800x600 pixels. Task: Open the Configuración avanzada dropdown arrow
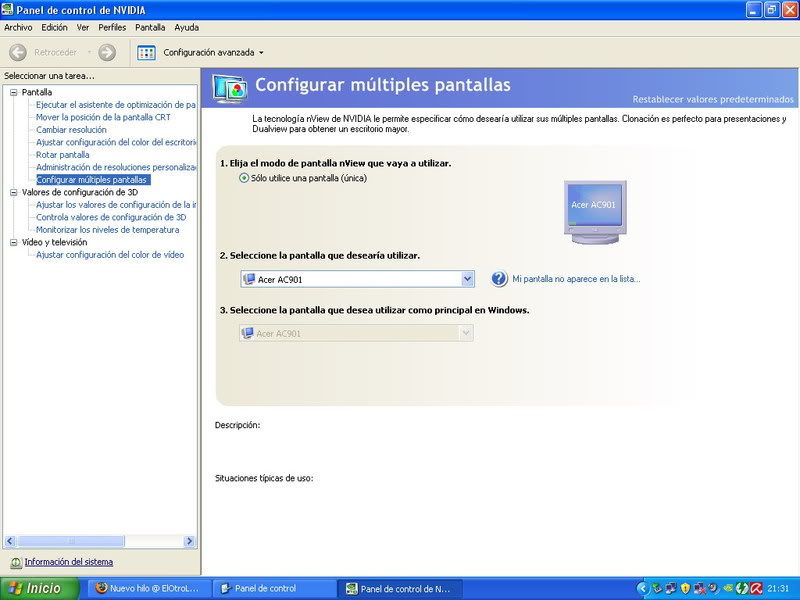[261, 53]
